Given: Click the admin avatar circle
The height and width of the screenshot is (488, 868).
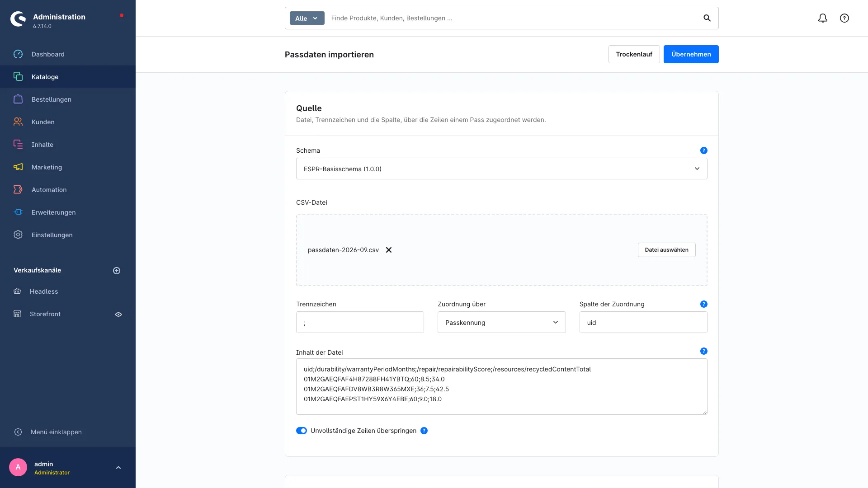Looking at the screenshot, I should click(18, 467).
